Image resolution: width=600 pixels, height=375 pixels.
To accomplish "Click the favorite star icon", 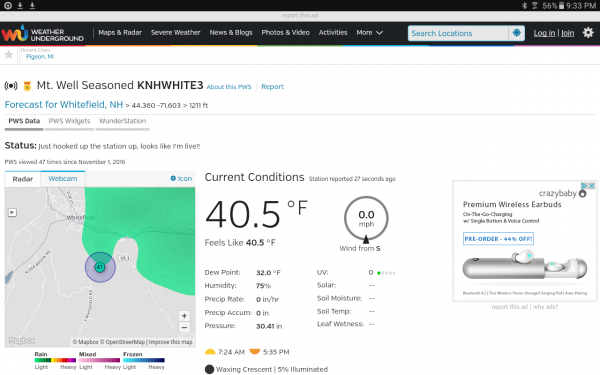I will tap(8, 55).
